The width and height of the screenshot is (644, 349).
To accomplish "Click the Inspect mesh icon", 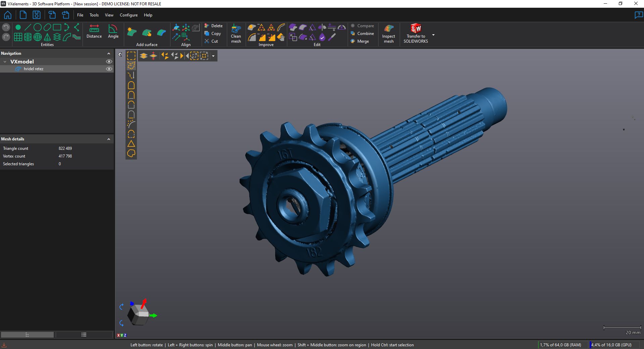I will 388,33.
